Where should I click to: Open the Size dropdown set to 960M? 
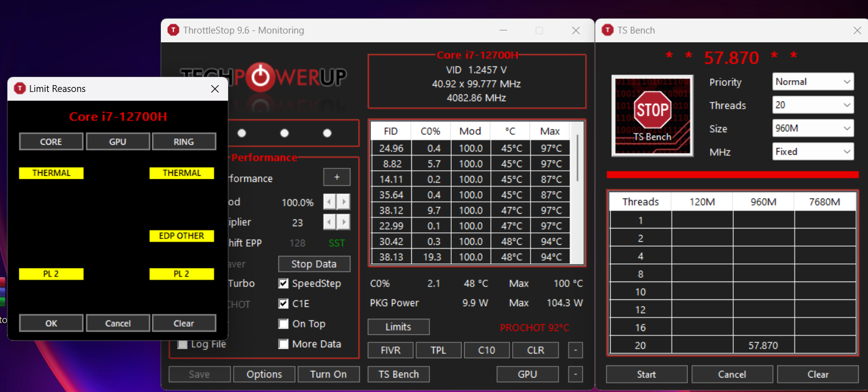[814, 129]
